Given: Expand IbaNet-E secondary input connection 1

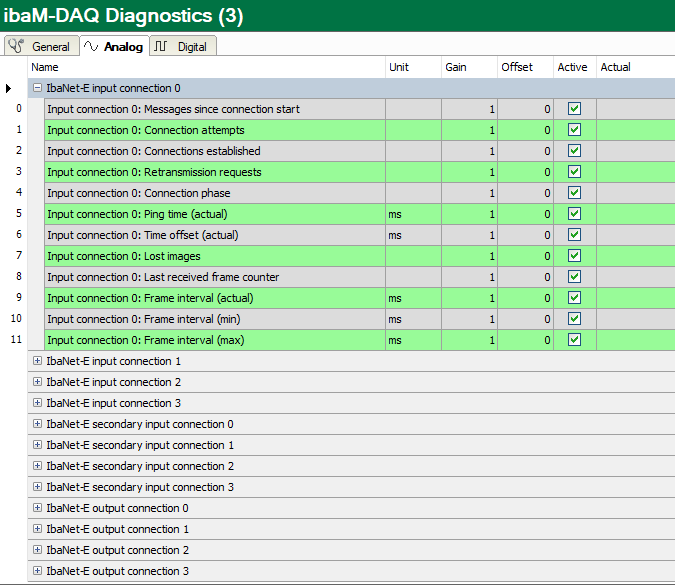Looking at the screenshot, I should [37, 445].
